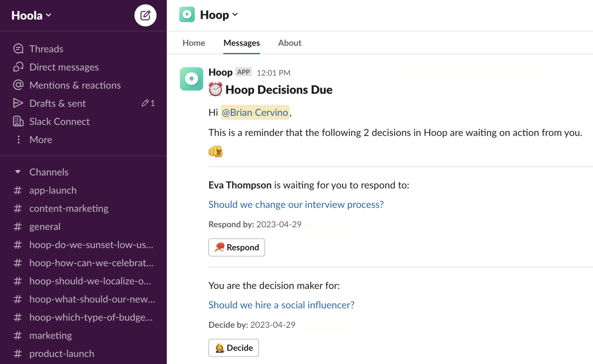Click the compose new message icon

pyautogui.click(x=145, y=15)
